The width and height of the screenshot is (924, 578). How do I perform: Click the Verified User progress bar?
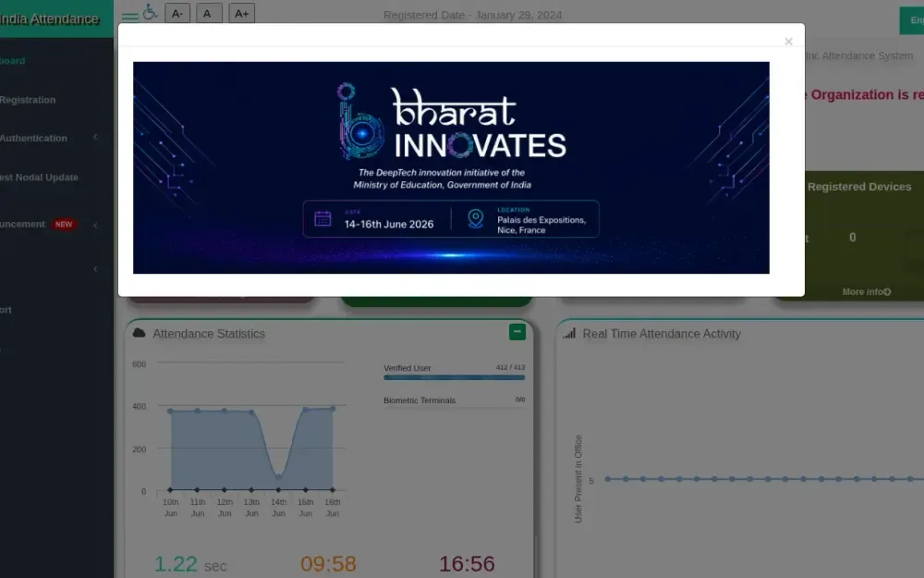pos(455,377)
